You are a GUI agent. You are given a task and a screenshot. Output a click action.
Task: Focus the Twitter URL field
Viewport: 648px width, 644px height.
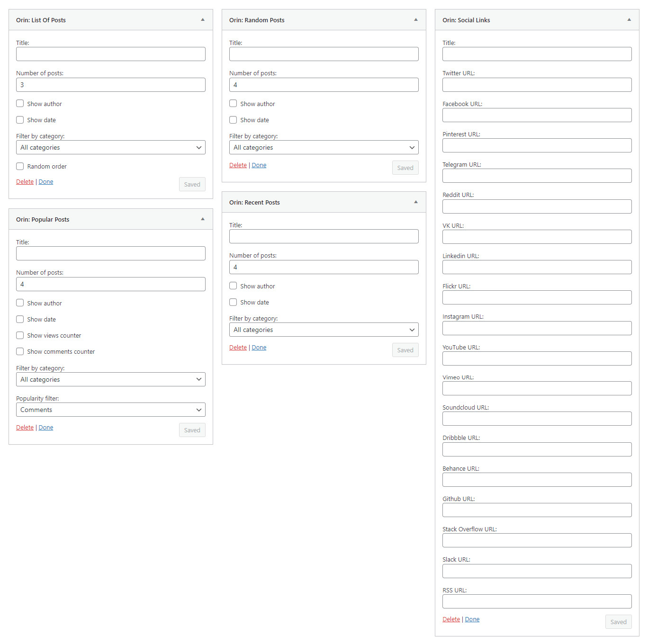pos(537,85)
